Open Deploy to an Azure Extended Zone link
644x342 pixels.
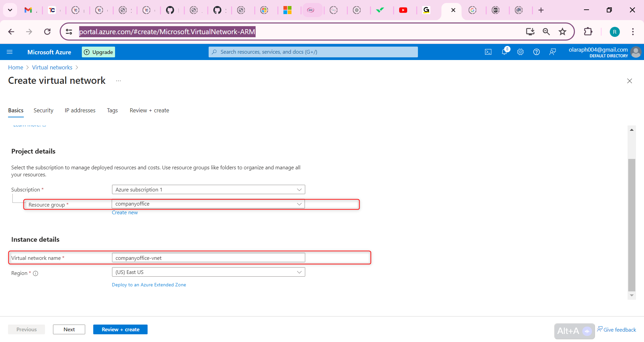click(149, 285)
